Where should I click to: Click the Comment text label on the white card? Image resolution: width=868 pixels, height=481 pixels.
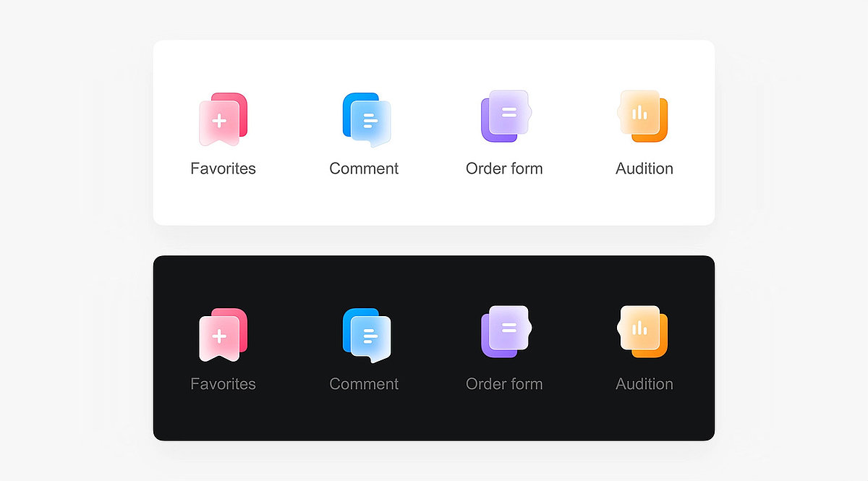(364, 169)
